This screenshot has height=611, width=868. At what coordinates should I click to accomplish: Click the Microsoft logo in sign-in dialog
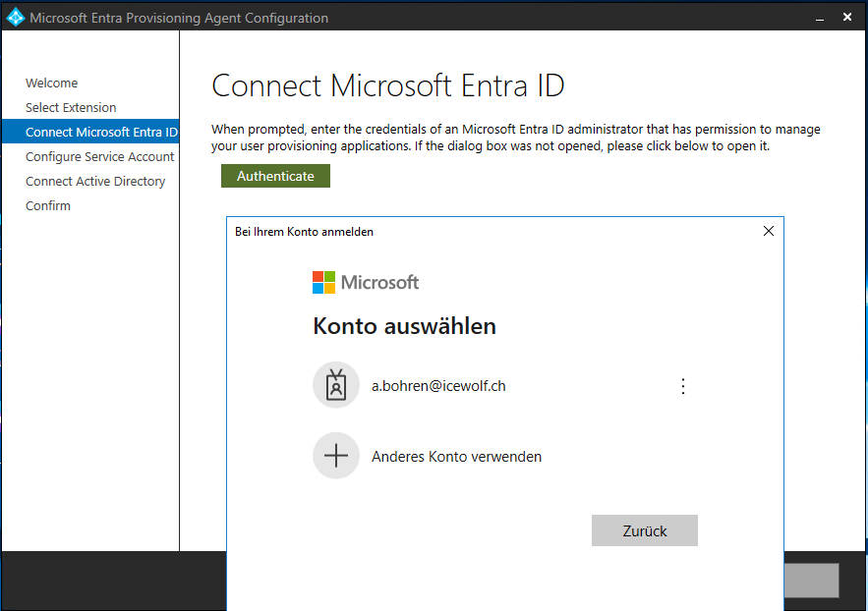click(x=366, y=283)
